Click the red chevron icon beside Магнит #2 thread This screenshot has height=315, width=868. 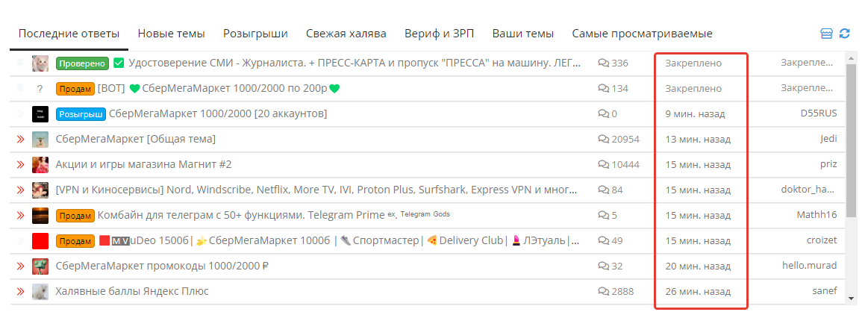click(21, 164)
